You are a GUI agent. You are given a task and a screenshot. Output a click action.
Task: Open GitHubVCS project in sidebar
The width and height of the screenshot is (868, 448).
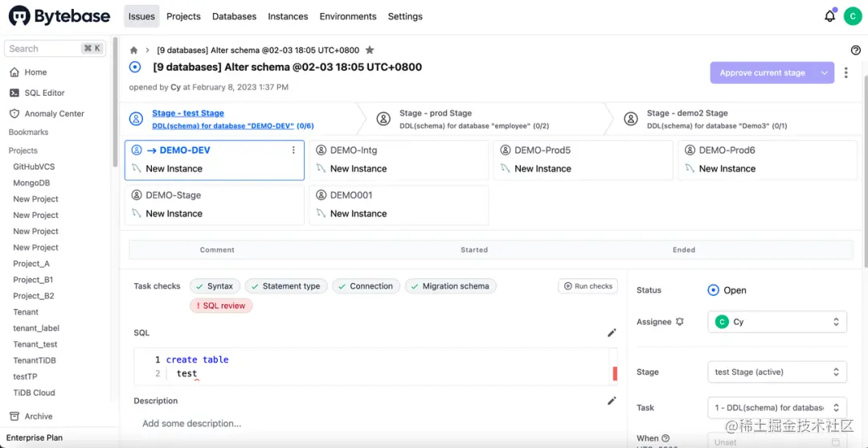34,166
